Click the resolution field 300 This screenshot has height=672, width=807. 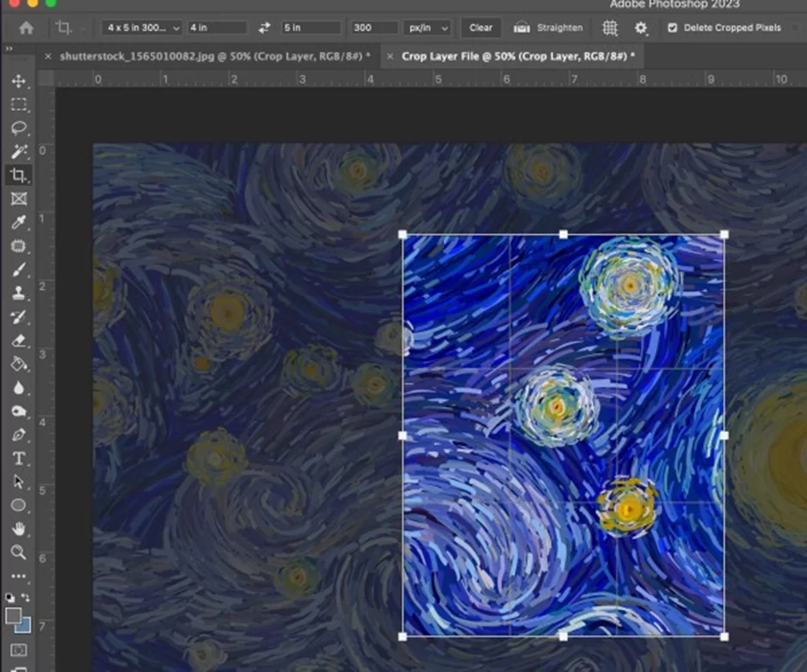coord(375,28)
